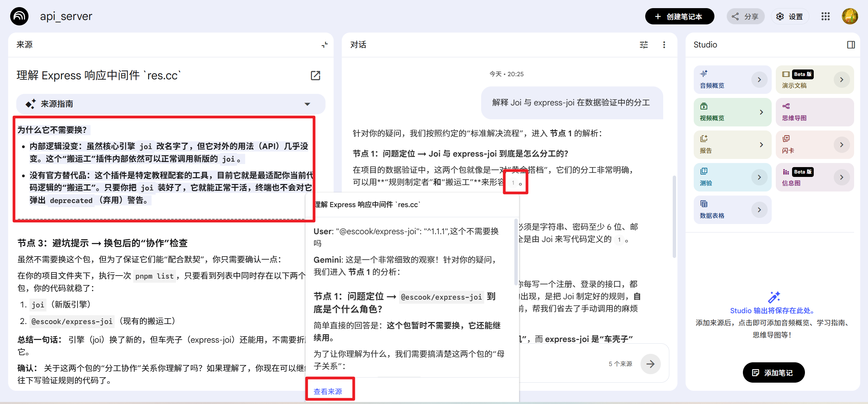Click the source title 理解 Express 响应中间件
This screenshot has height=404, width=868.
click(x=98, y=75)
